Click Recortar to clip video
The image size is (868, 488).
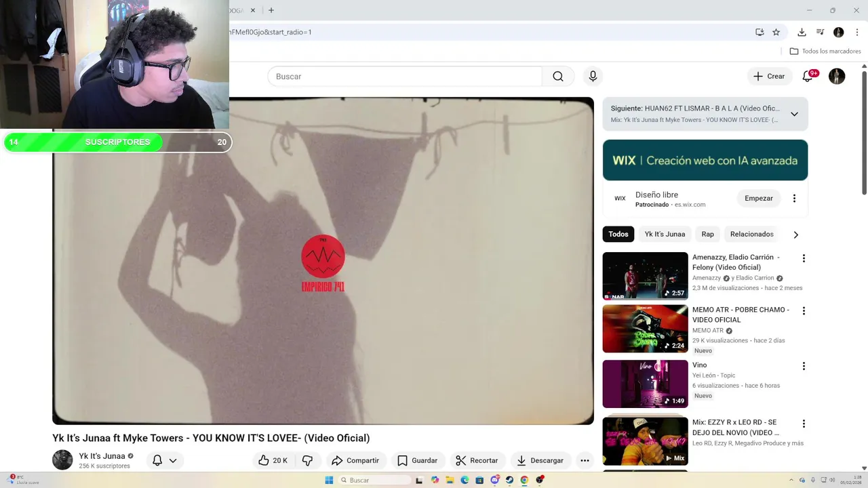(x=477, y=460)
